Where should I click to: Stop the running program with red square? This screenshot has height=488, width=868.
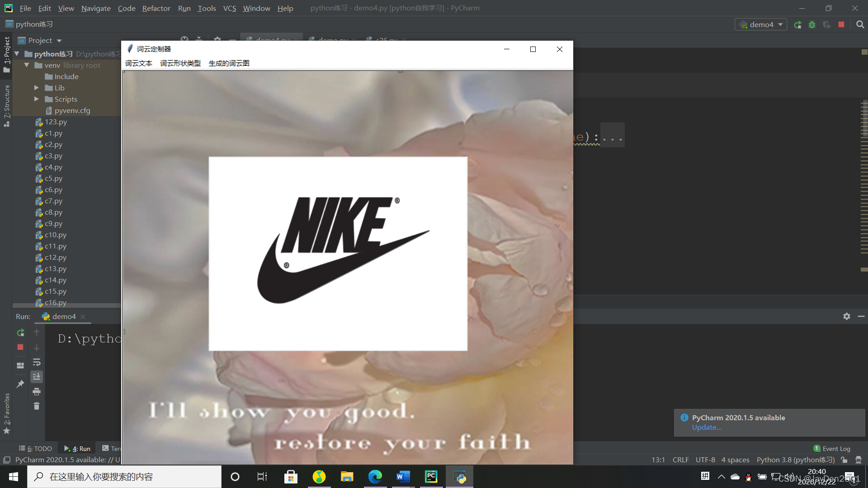(841, 24)
